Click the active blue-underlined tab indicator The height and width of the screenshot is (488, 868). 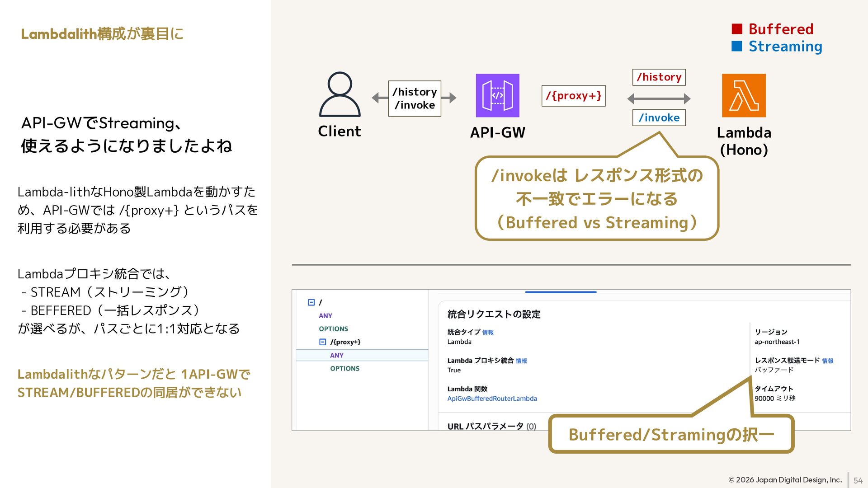(561, 292)
